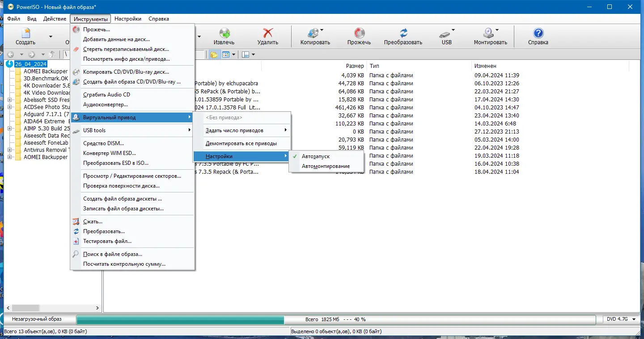
Task: Select Преобразовать ESD в ISO...
Action: 132,163
